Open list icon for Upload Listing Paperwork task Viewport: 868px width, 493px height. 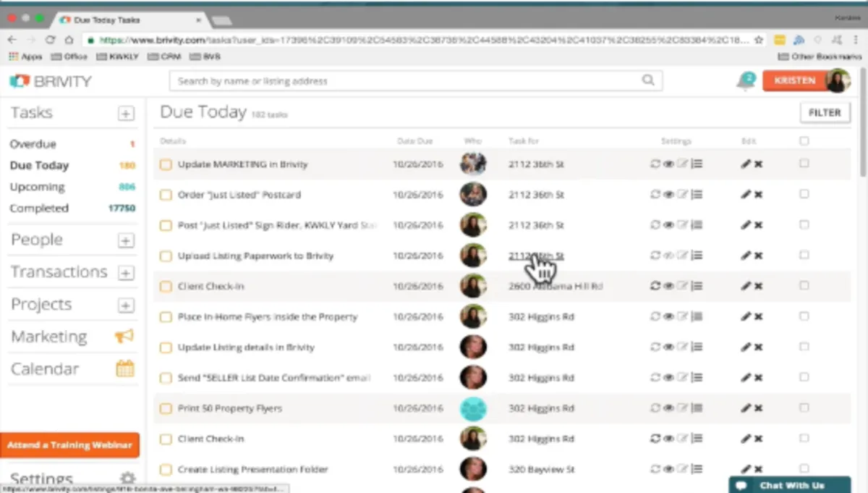pyautogui.click(x=697, y=256)
